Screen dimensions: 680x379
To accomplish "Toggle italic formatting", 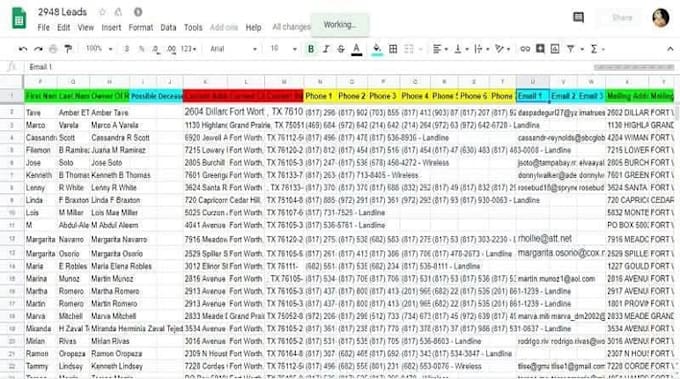I will pyautogui.click(x=326, y=49).
